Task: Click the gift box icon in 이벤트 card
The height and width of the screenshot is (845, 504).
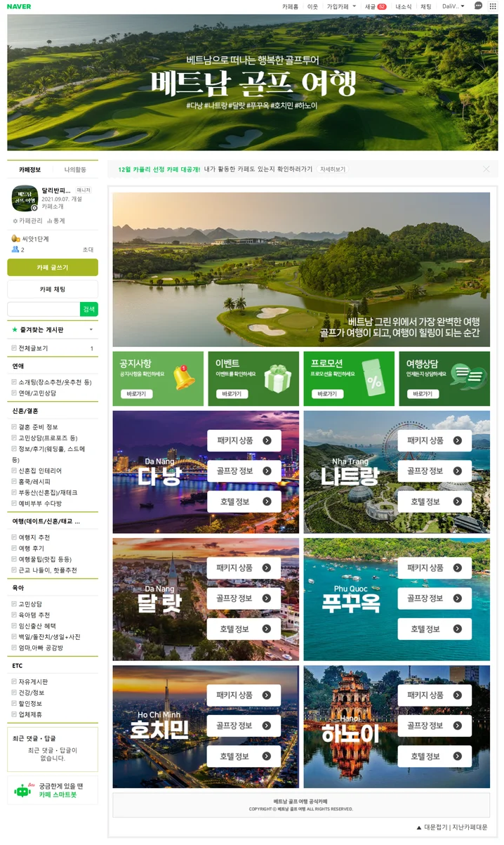Action: pos(277,379)
